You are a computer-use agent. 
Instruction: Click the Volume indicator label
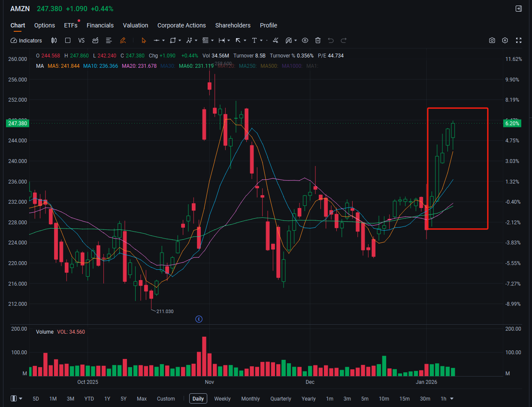(x=45, y=332)
